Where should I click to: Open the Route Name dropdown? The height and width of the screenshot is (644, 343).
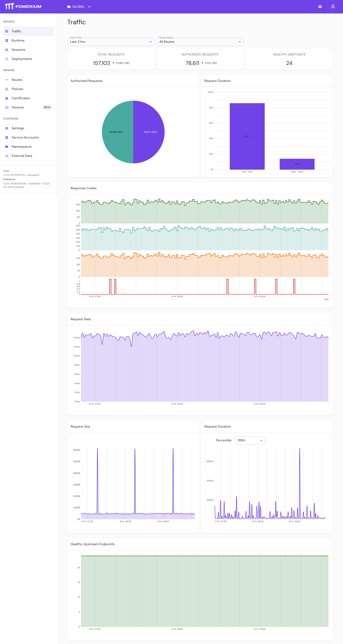point(200,42)
